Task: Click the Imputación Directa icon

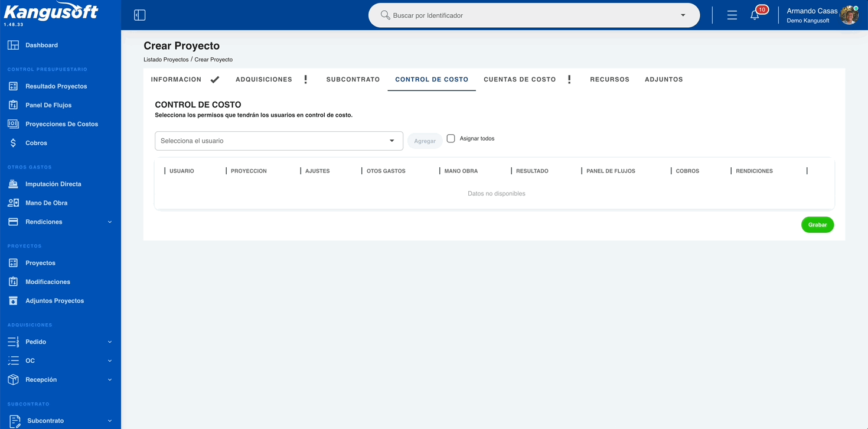Action: [13, 184]
